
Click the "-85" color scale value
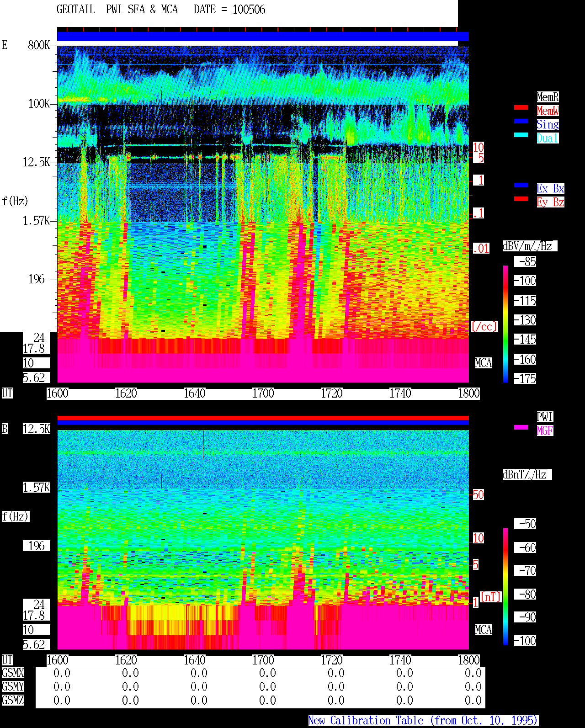pyautogui.click(x=525, y=262)
